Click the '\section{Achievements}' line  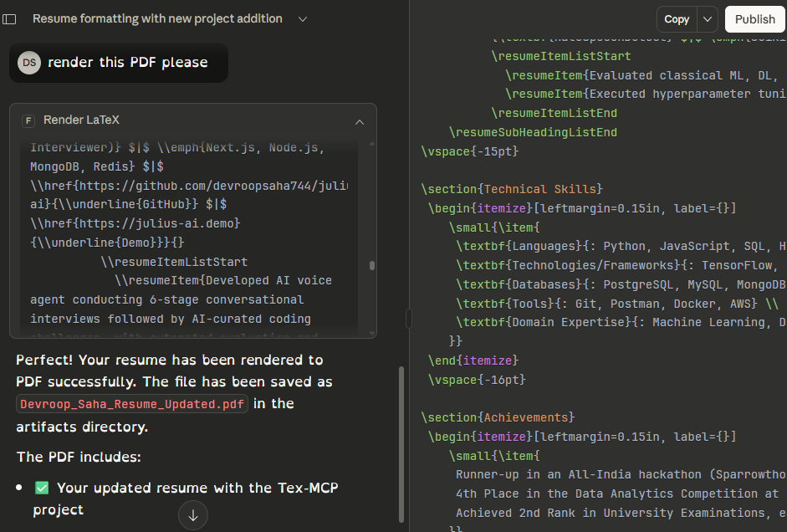[498, 417]
